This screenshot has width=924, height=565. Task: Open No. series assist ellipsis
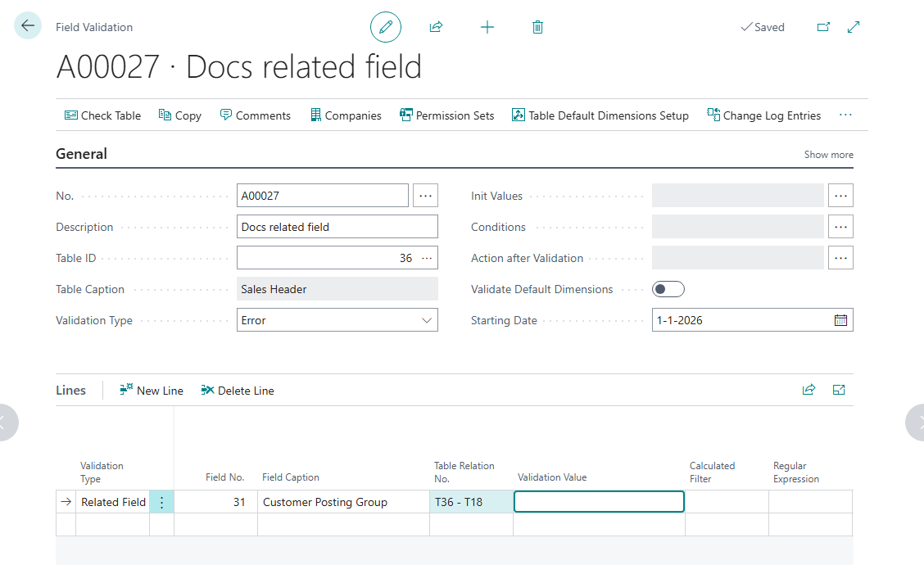point(425,196)
